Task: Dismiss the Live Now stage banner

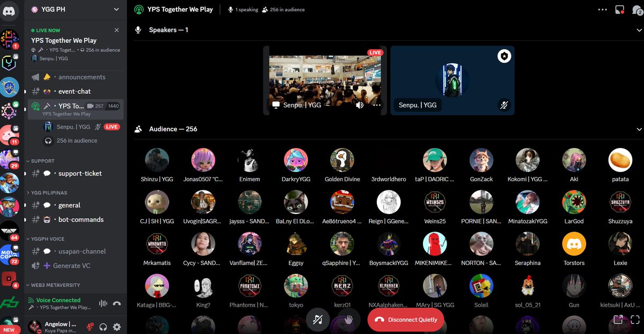Action: [117, 31]
